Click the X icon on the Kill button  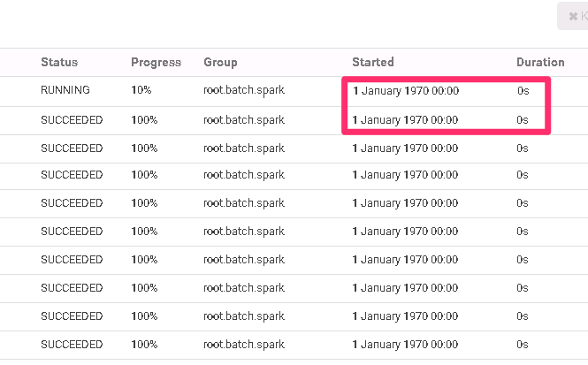[x=573, y=16]
